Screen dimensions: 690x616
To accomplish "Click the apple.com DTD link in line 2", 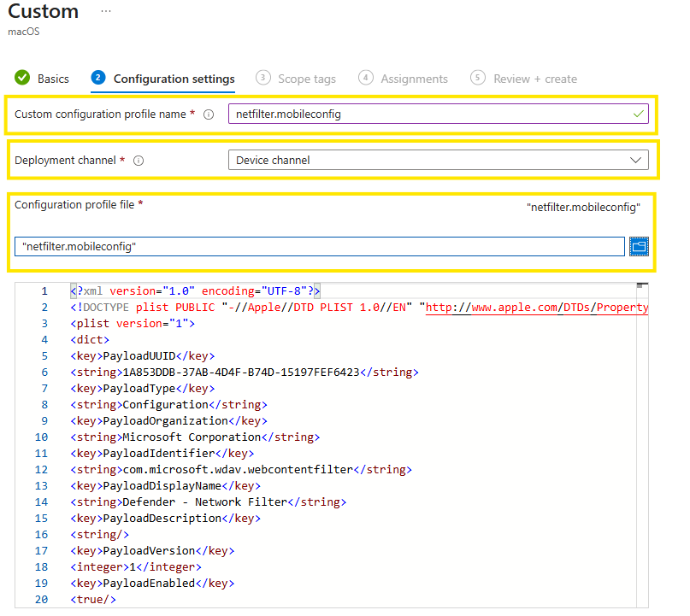I will pos(536,308).
